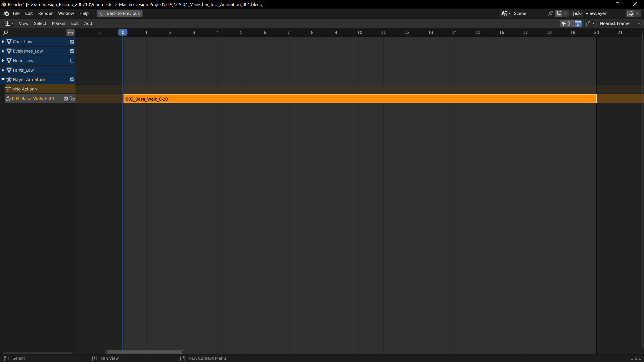Check the Head_Low mute checkbox
The width and height of the screenshot is (644, 362).
click(72, 61)
